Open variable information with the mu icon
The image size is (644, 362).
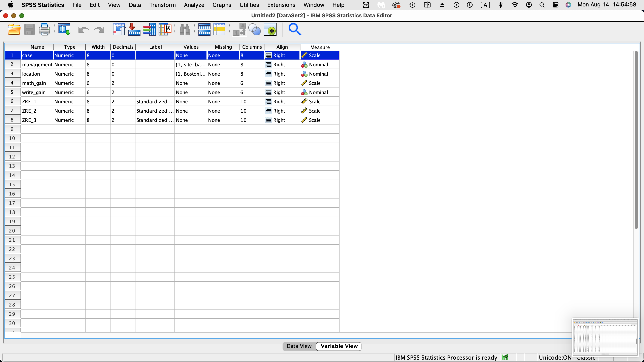(x=164, y=29)
